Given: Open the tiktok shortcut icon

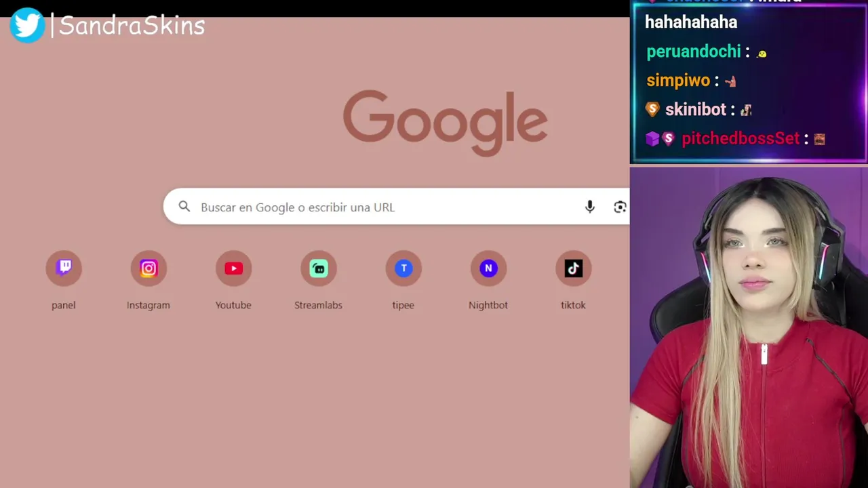Looking at the screenshot, I should (x=574, y=268).
